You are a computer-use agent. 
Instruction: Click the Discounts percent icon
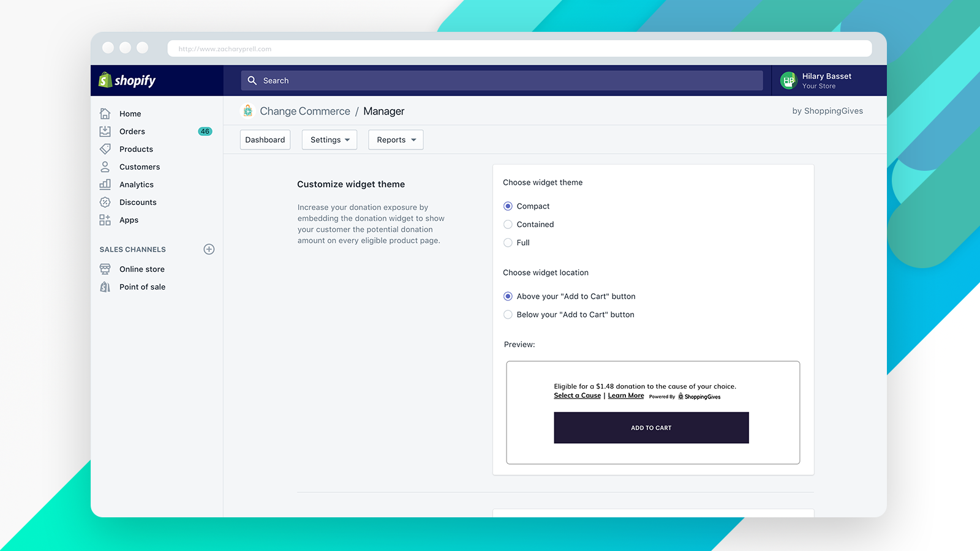tap(105, 202)
